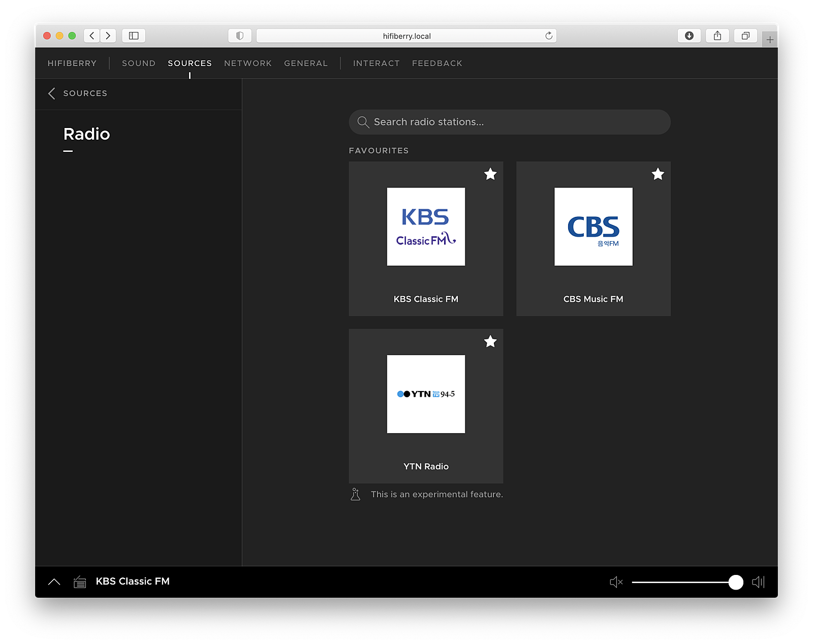Click the downloads icon in the browser toolbar
The image size is (813, 644).
tap(689, 36)
